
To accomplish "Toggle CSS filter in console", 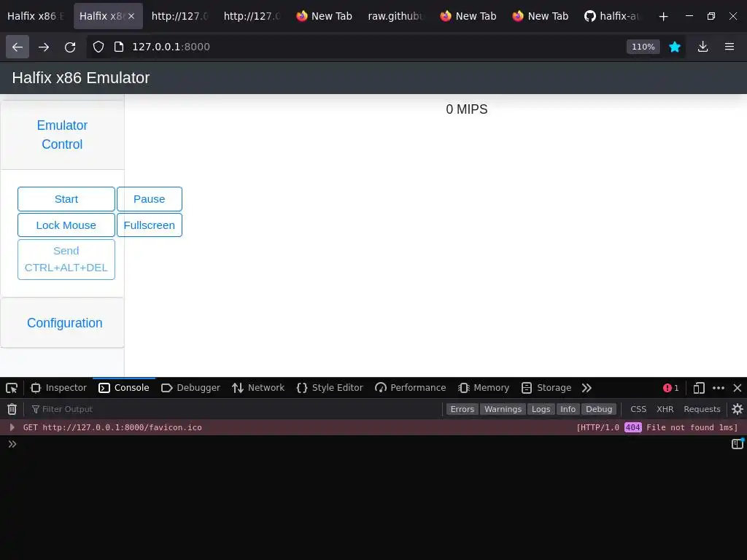I will (x=638, y=409).
